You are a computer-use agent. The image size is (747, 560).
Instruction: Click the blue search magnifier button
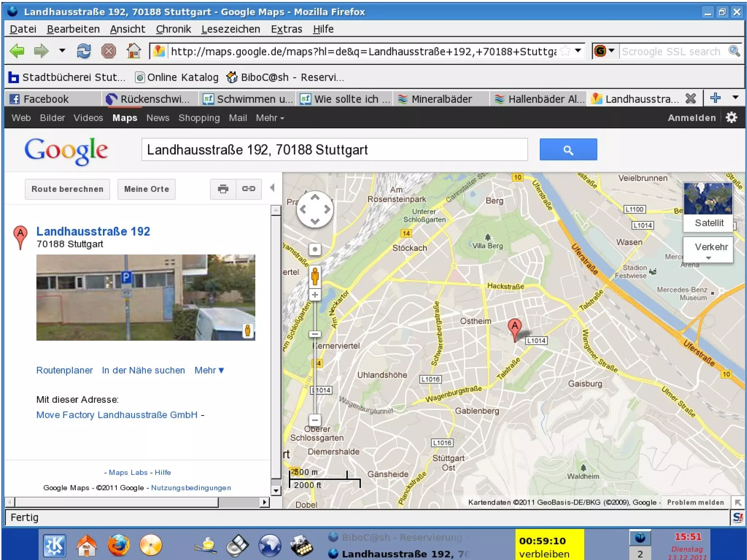[568, 150]
